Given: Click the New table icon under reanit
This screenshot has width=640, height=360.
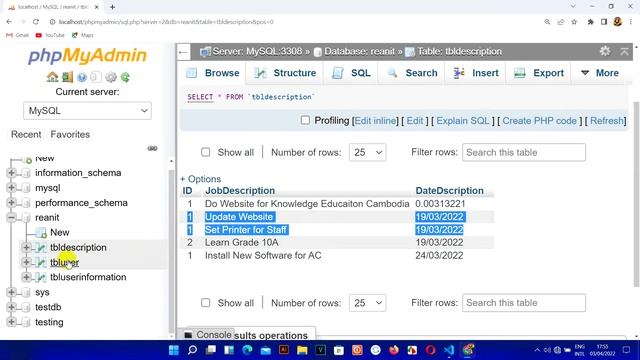Looking at the screenshot, I should pyautogui.click(x=41, y=233).
